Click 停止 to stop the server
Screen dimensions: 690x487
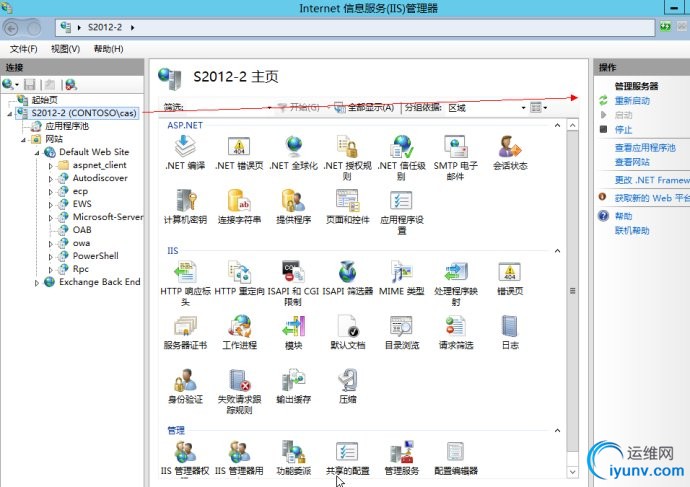coord(623,130)
